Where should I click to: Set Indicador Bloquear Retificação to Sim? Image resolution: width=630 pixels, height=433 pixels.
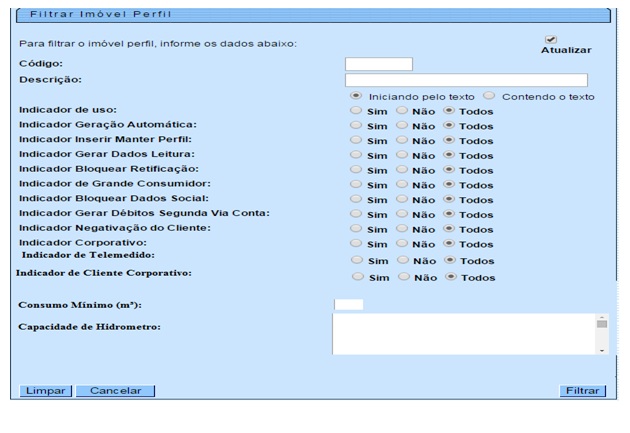tap(356, 170)
